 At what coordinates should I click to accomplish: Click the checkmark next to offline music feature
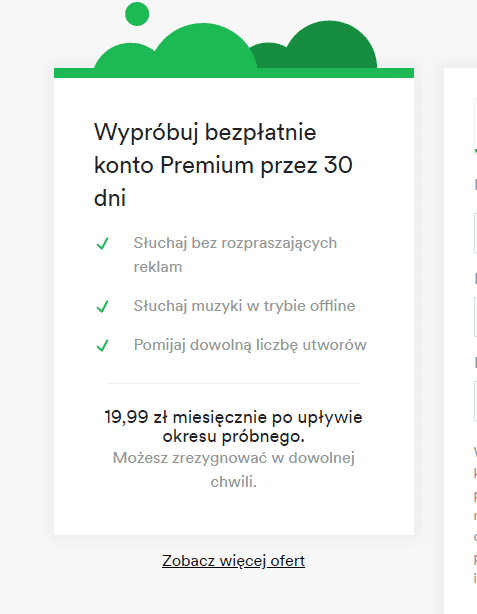(103, 306)
